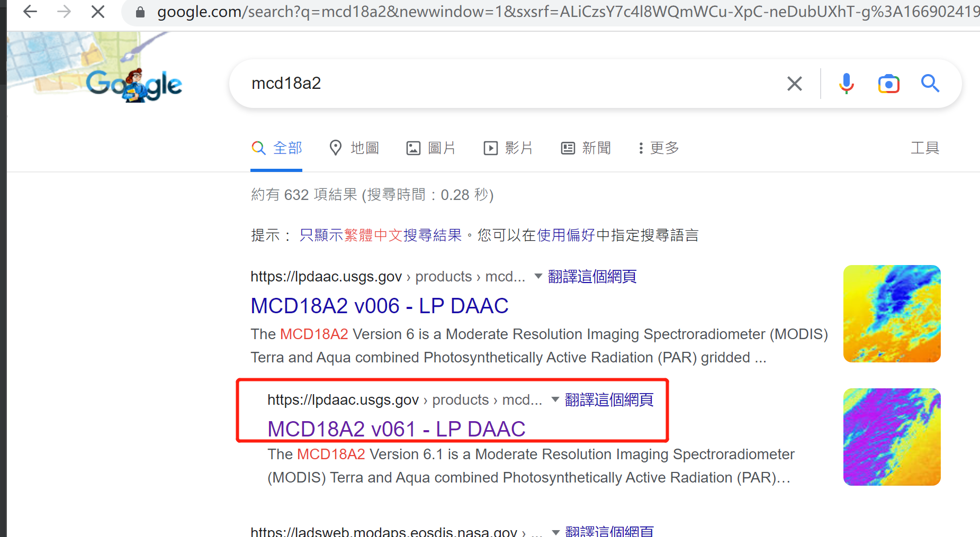Click 使用偏好 to set language preferences

click(x=564, y=235)
